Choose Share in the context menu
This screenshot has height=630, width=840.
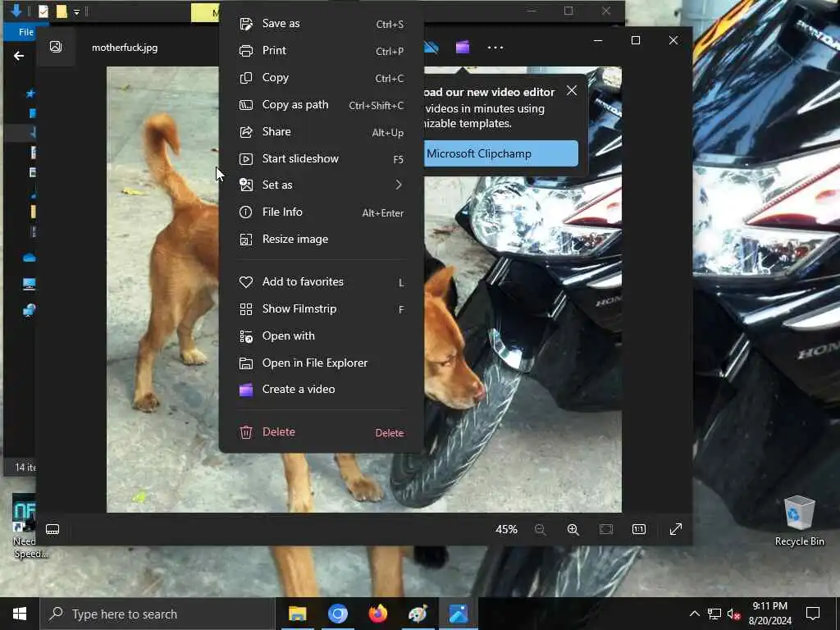click(322, 132)
